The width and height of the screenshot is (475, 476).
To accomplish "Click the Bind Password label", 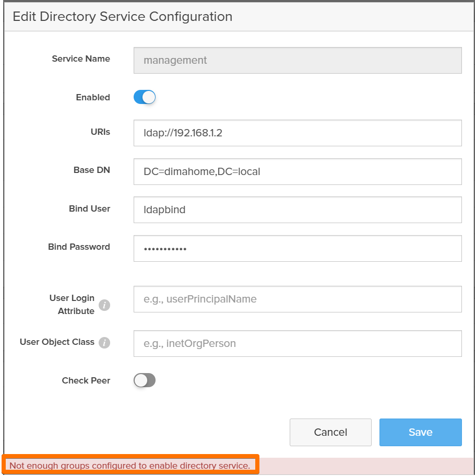I will tap(79, 247).
